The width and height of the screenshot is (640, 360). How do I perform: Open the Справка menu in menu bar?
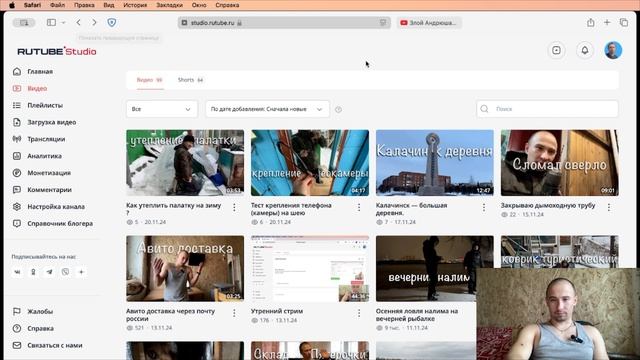[x=227, y=5]
